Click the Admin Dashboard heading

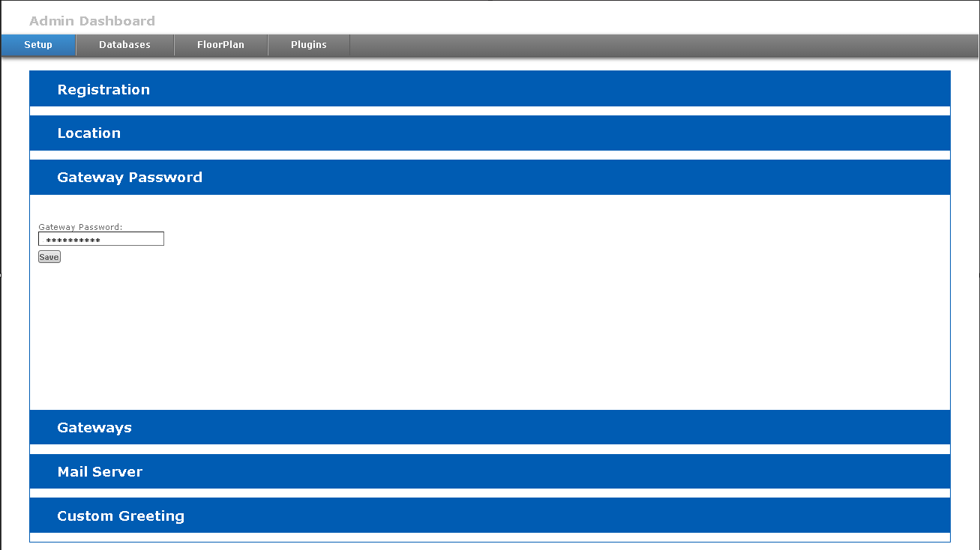tap(91, 20)
